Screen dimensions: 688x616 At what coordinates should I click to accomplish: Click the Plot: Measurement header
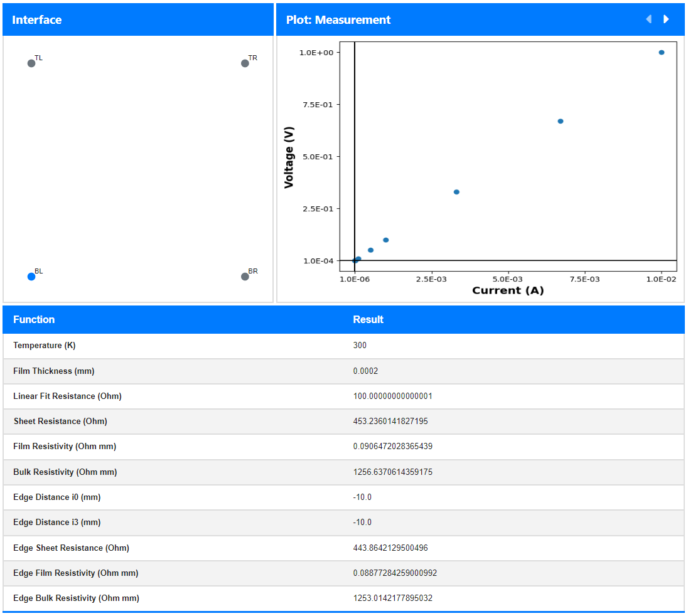point(480,19)
